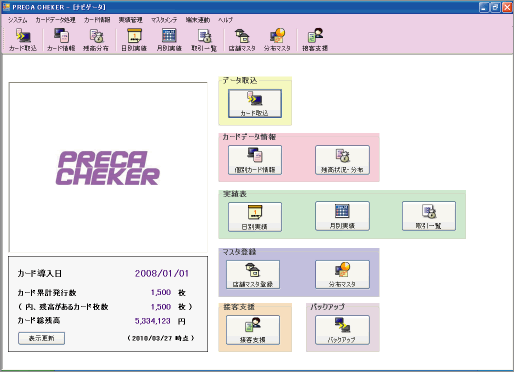Open the 日別実績 calendar toolbar icon

tap(134, 40)
